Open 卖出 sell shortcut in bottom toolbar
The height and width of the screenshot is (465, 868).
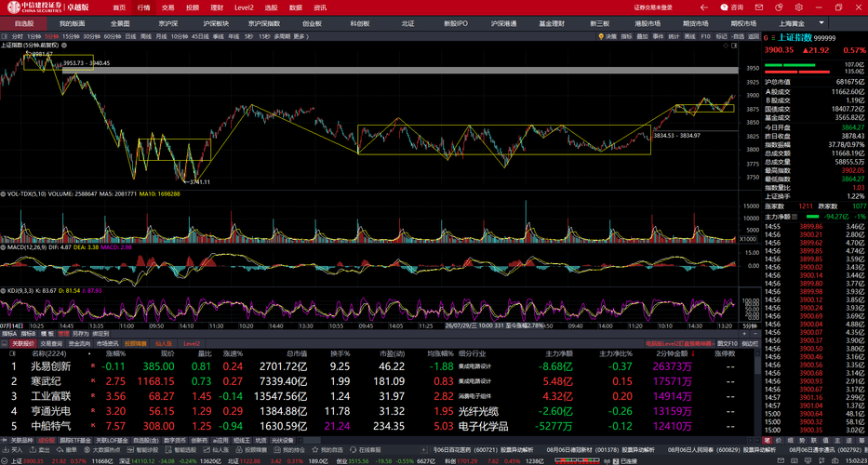click(40, 451)
